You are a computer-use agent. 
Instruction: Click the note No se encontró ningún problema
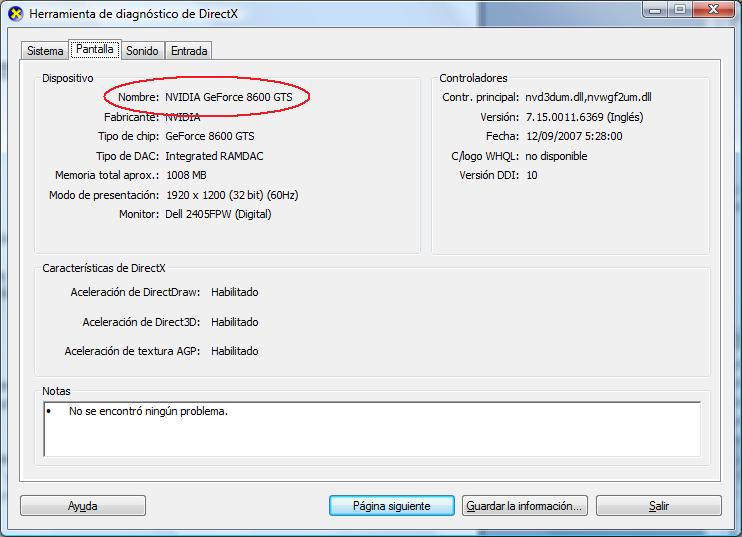tap(148, 411)
